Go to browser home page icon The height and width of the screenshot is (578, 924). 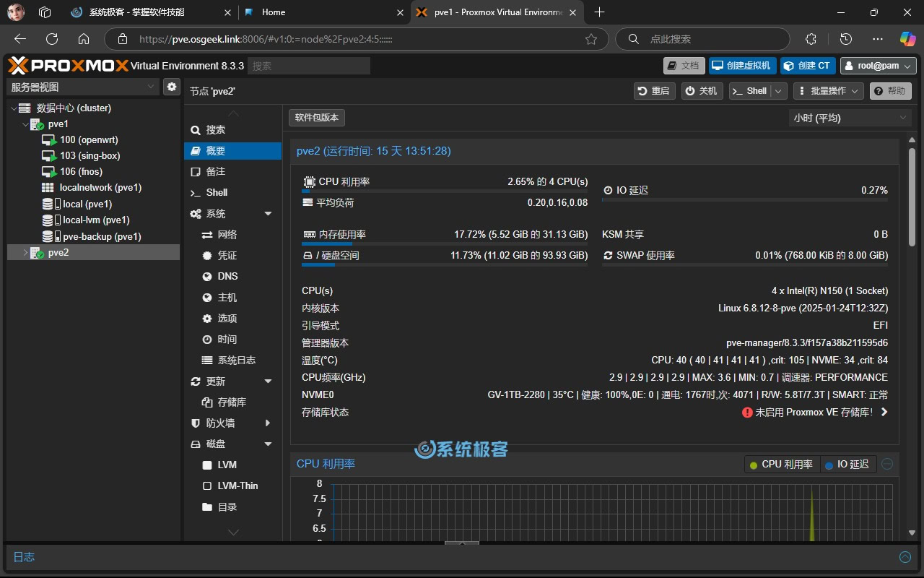[84, 39]
